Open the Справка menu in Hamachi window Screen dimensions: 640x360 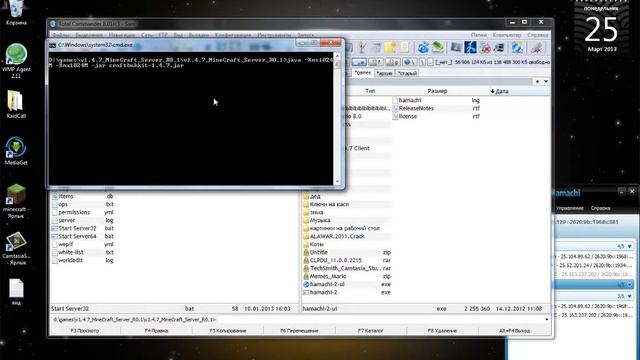600,208
